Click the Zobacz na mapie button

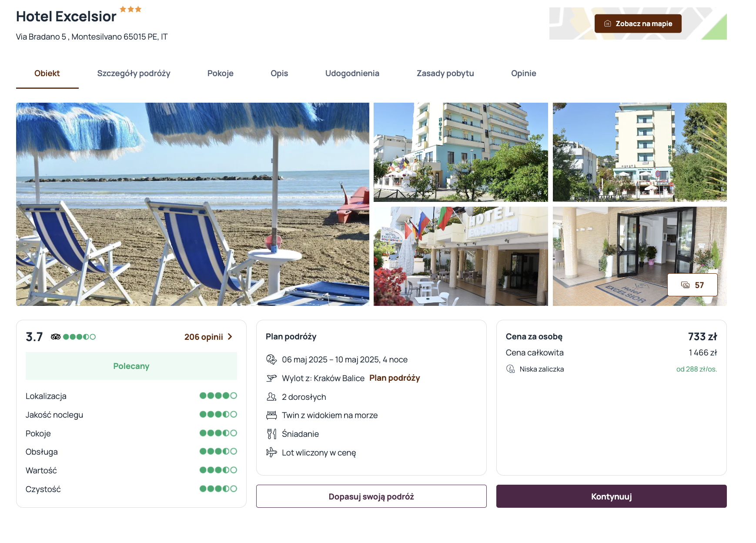tap(638, 23)
